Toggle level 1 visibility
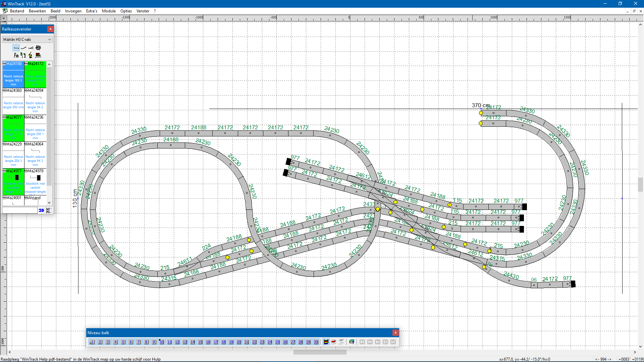Screen dimensions: 644x362 pyautogui.click(x=92, y=342)
